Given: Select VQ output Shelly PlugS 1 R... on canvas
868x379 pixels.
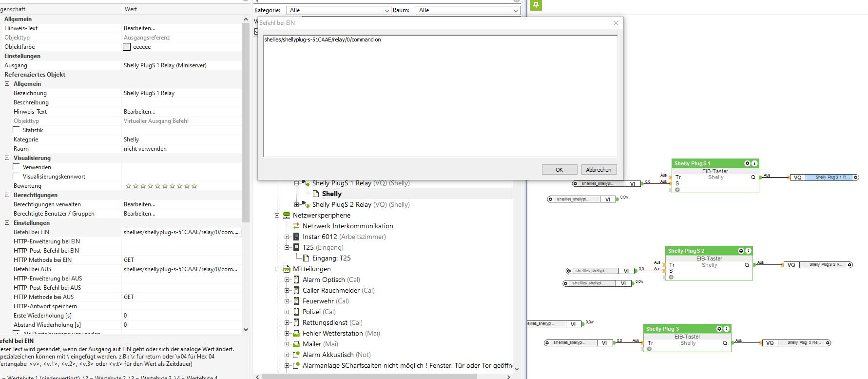Looking at the screenshot, I should [824, 178].
